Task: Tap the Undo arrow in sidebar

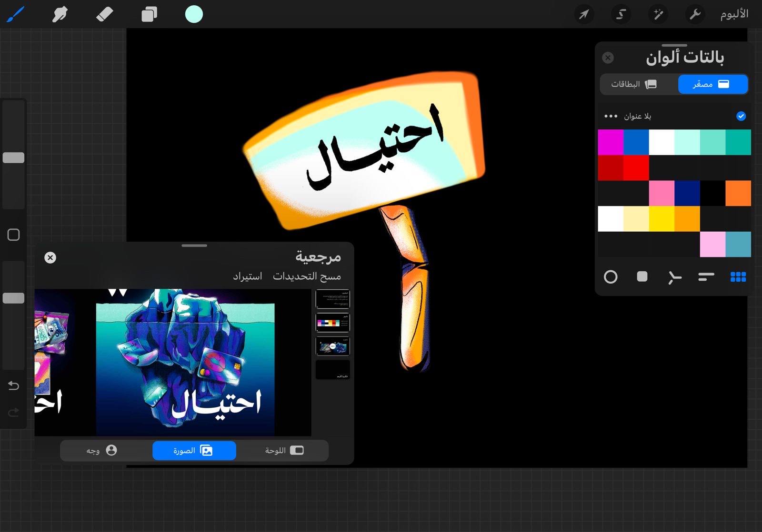Action: [13, 385]
